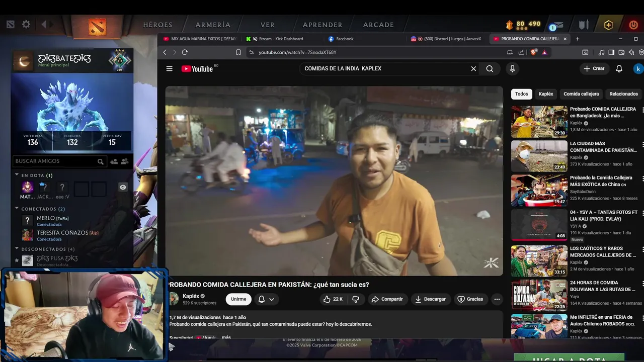
Task: Click the BUSCAR AMIGOS search field
Action: pos(59,161)
